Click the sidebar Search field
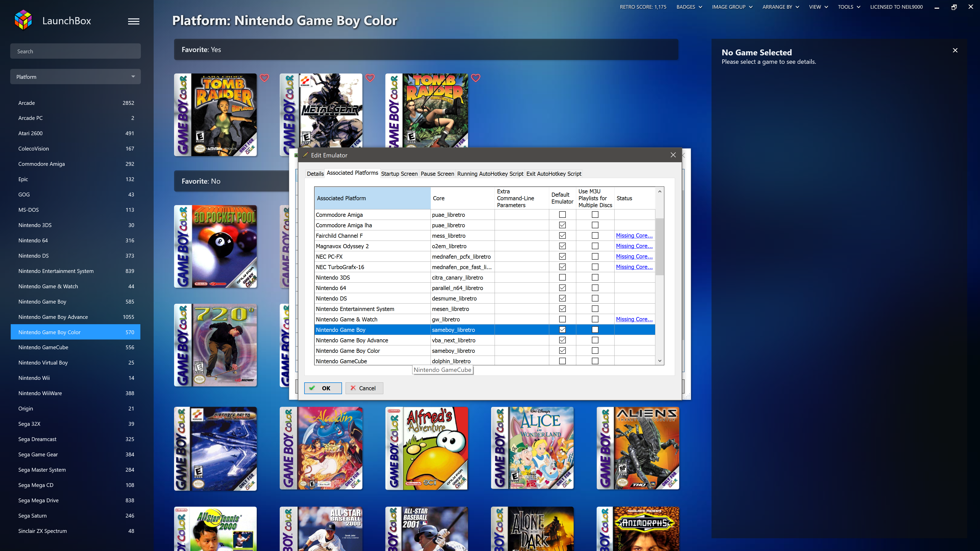980x551 pixels. click(75, 51)
